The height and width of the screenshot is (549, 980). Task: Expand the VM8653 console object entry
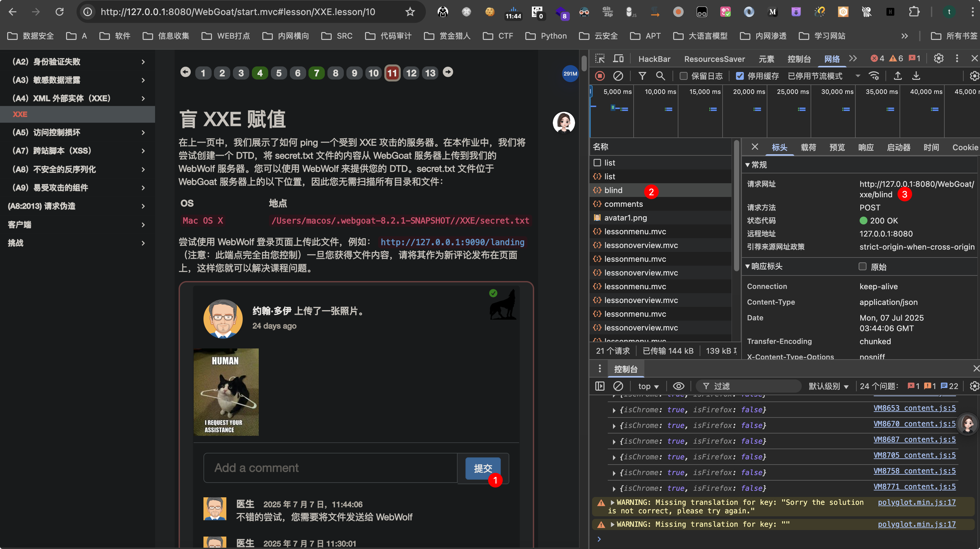614,410
